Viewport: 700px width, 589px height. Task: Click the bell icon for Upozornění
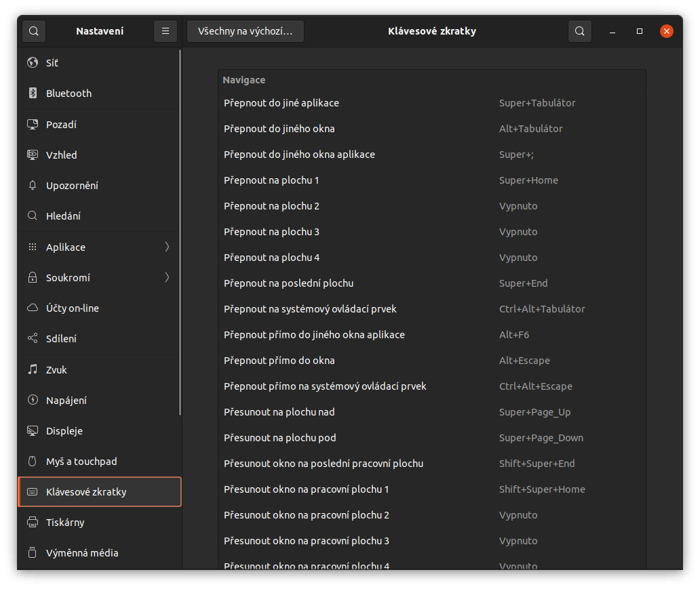(33, 186)
